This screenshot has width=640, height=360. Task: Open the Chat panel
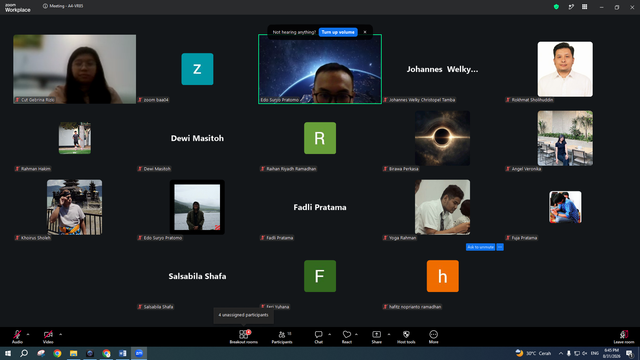coord(318,337)
